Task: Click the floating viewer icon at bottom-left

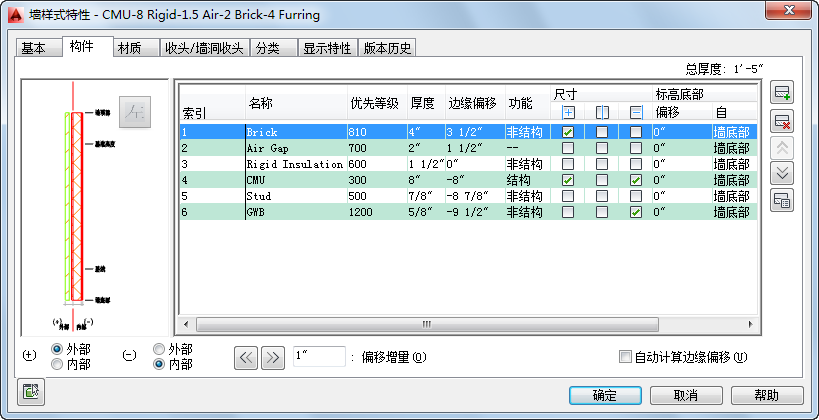Action: pos(30,392)
